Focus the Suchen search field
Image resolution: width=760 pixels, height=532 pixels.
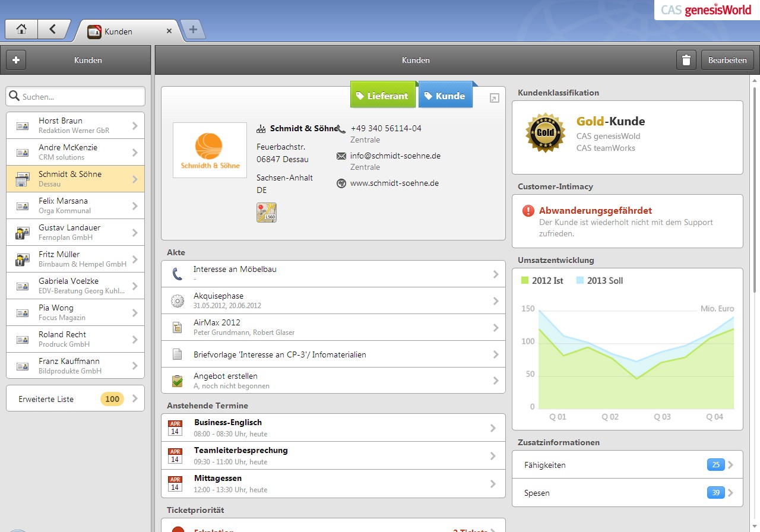coord(75,96)
